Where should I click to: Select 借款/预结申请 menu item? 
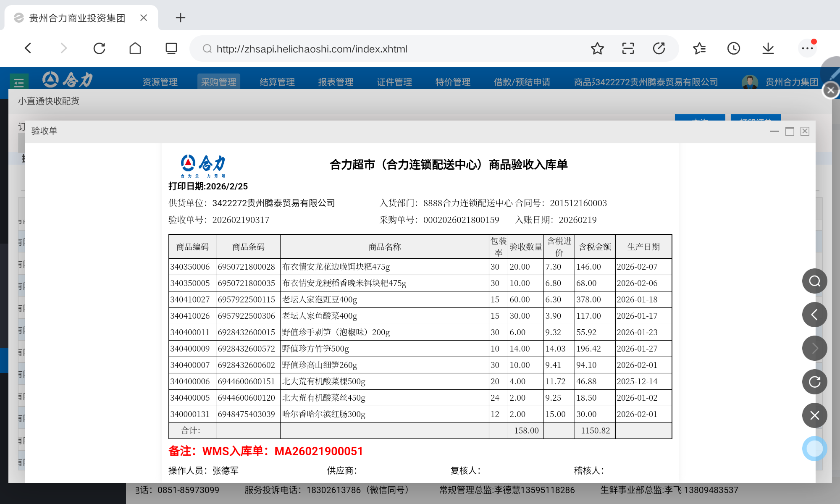point(522,82)
